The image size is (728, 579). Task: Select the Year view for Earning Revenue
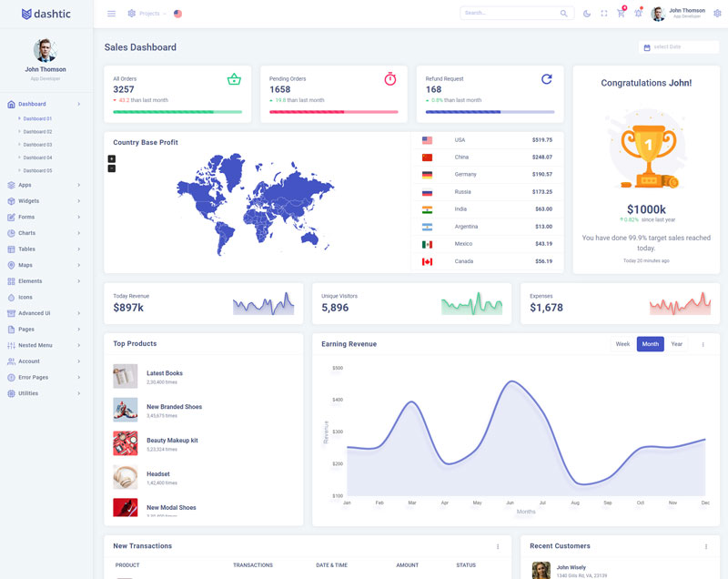pyautogui.click(x=676, y=344)
